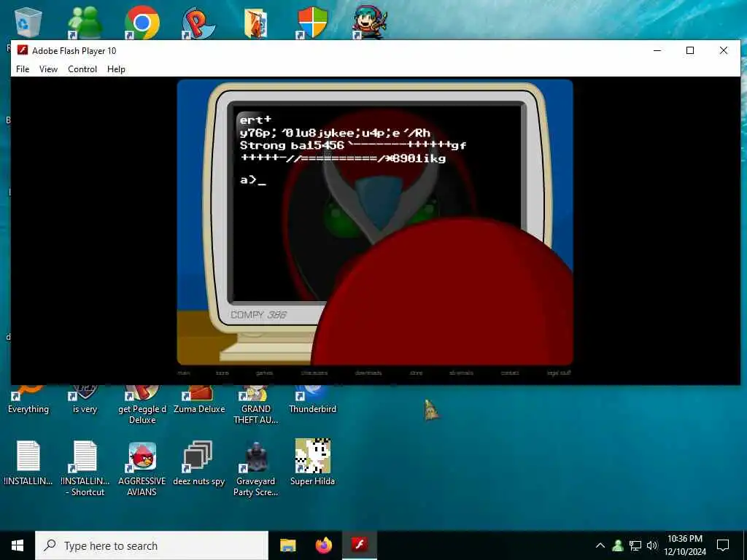Open the Control menu in Flash Player
This screenshot has height=560, width=747.
click(82, 69)
